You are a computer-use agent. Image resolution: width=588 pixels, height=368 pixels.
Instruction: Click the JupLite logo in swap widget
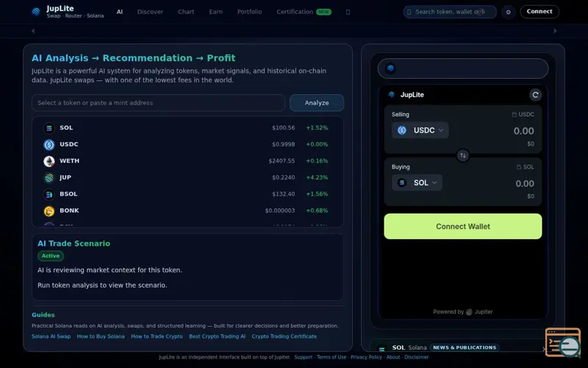pyautogui.click(x=392, y=95)
